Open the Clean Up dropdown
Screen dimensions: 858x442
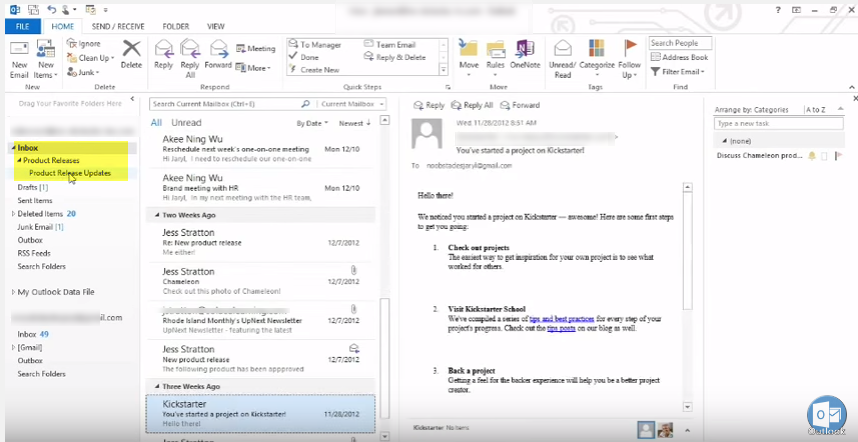tap(91, 57)
